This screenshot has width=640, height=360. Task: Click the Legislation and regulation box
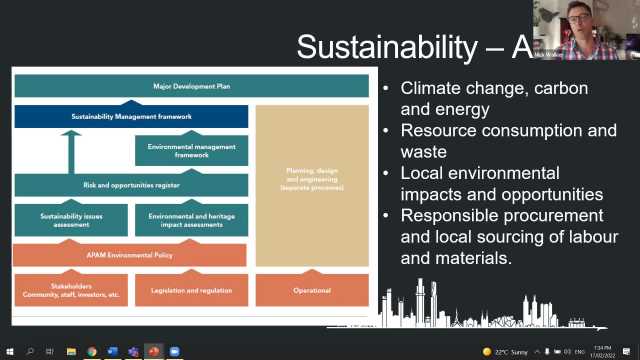pyautogui.click(x=191, y=290)
